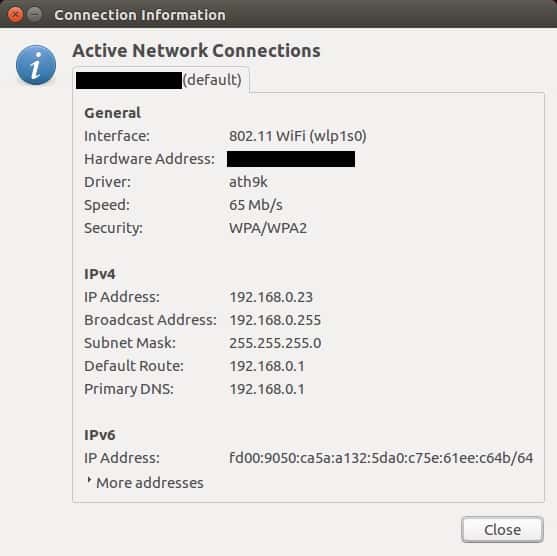The width and height of the screenshot is (557, 556).
Task: Select the security value WPA/WPA2
Action: (x=268, y=228)
